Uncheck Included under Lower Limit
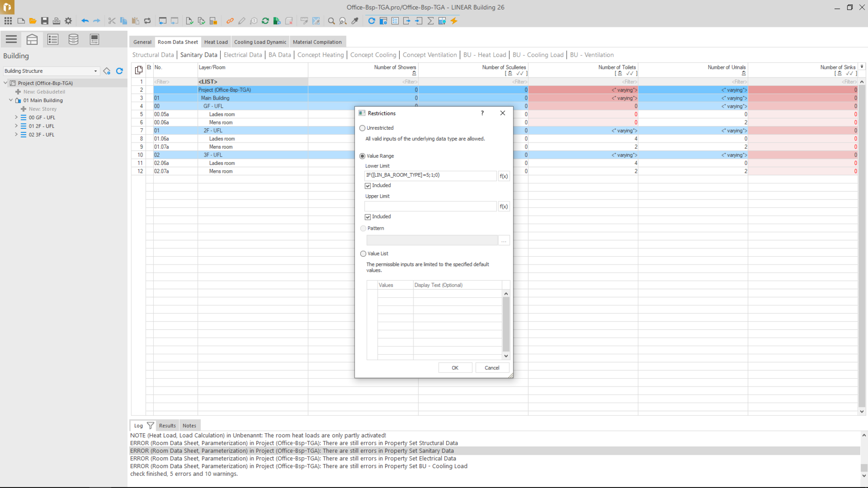 [368, 186]
